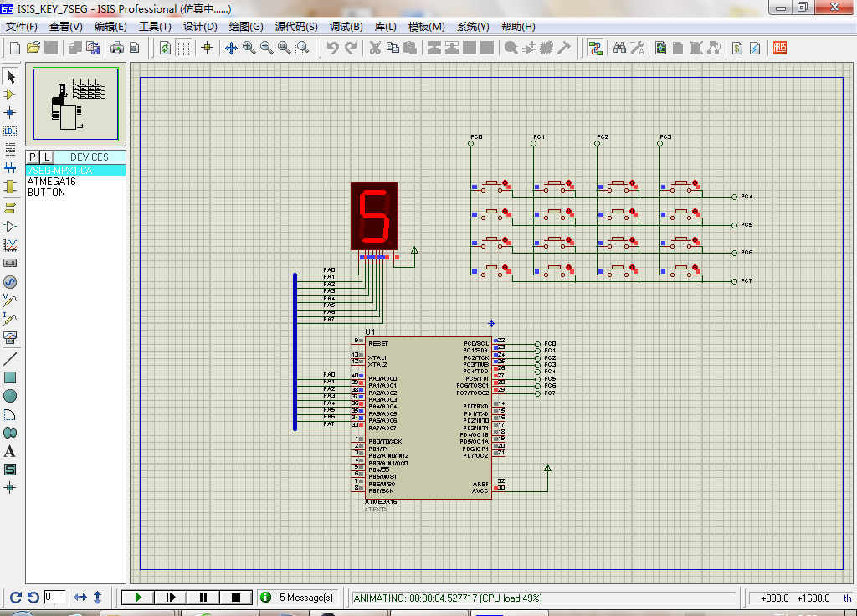Select the Buses mode tool
857x616 pixels.
click(x=10, y=167)
